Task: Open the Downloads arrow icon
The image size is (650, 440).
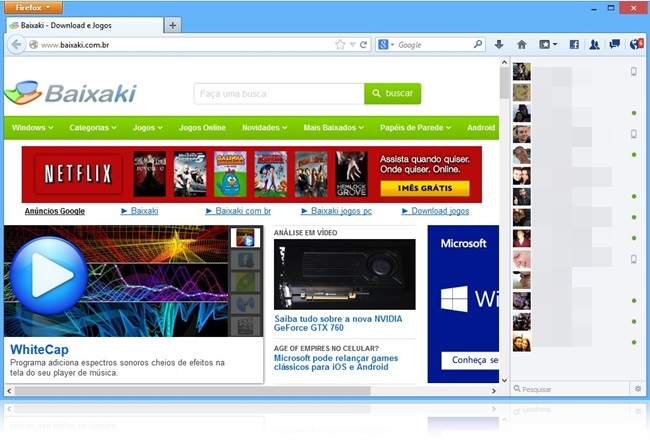Action: point(499,44)
